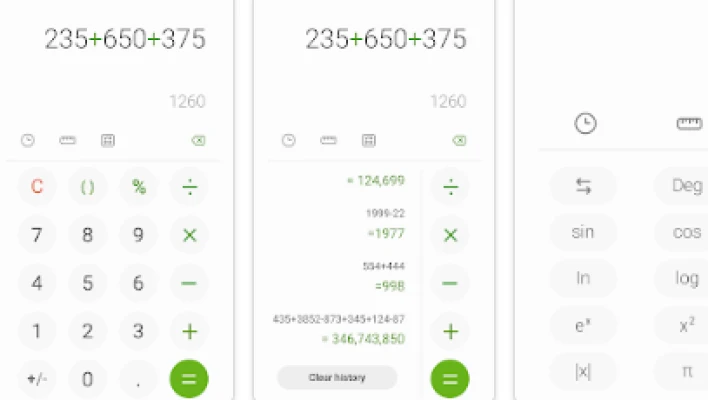Open history clock icon in left calculator
Viewport: 708px width, 400px height.
(28, 140)
